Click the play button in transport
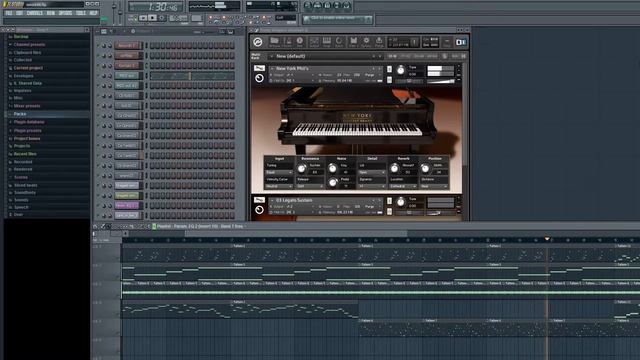Screen dimensions: 640x360 143,18
